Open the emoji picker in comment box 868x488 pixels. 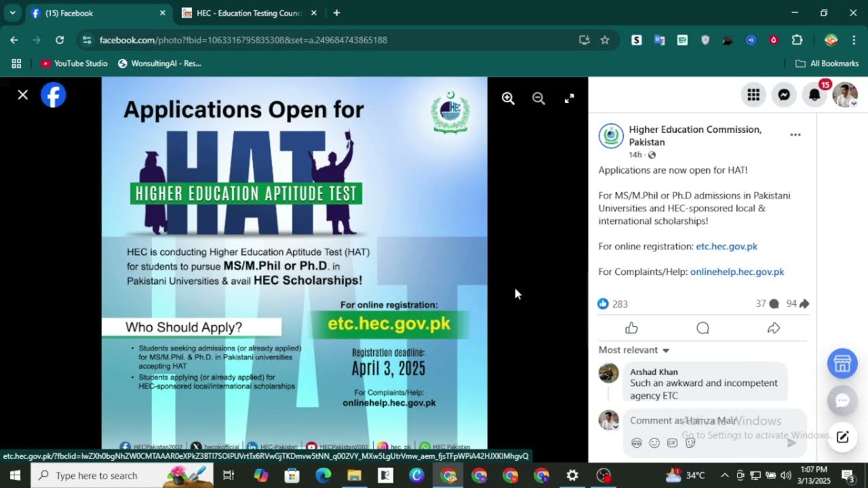click(654, 443)
